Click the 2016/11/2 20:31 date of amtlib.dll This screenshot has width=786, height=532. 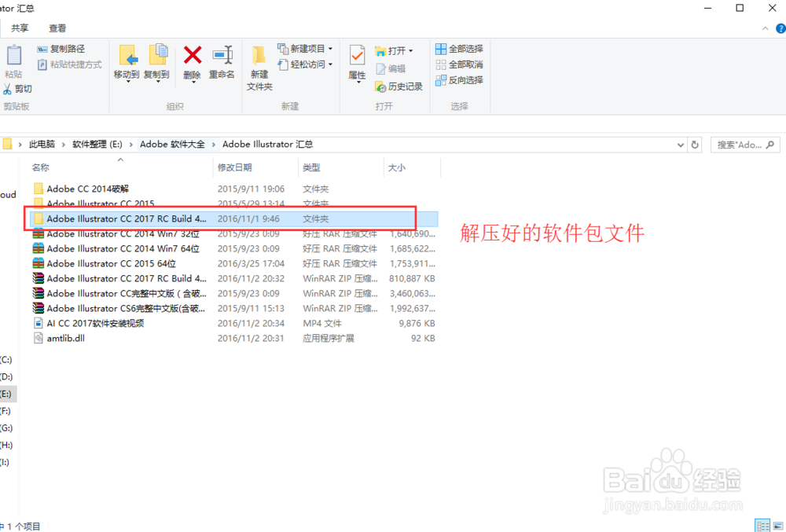pos(251,339)
